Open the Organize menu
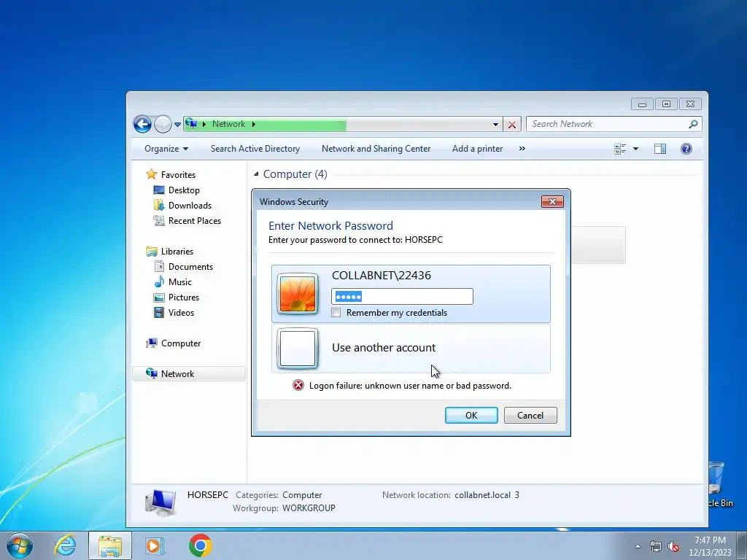Viewport: 747px width, 560px height. [166, 149]
